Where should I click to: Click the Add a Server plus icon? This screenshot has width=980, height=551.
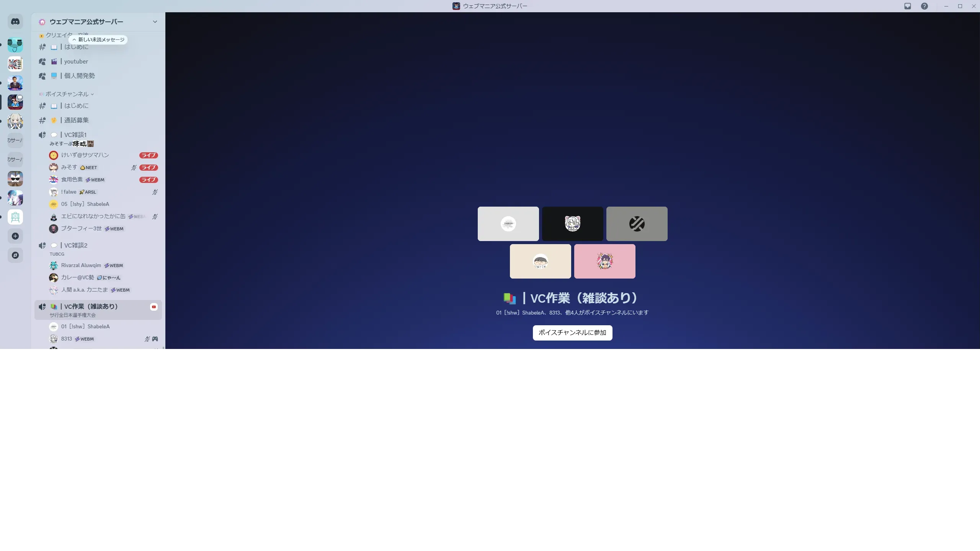(15, 236)
